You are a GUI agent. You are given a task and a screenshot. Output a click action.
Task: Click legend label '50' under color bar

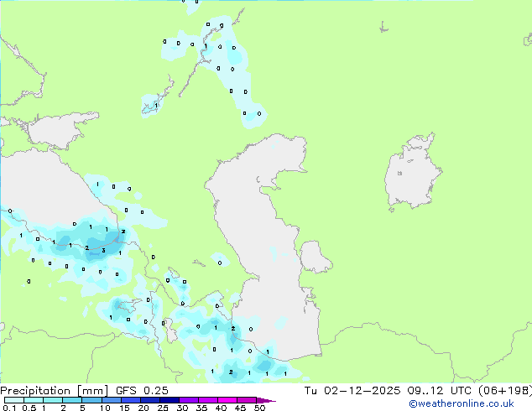click(259, 408)
